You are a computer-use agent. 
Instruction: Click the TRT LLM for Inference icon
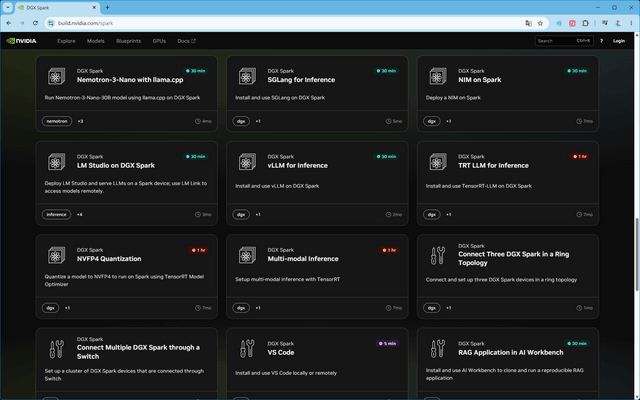[438, 162]
